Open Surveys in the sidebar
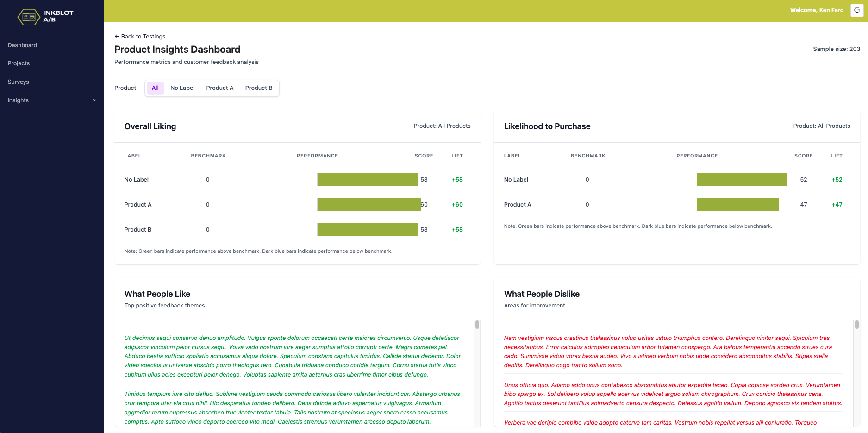The width and height of the screenshot is (868, 433). 18,82
